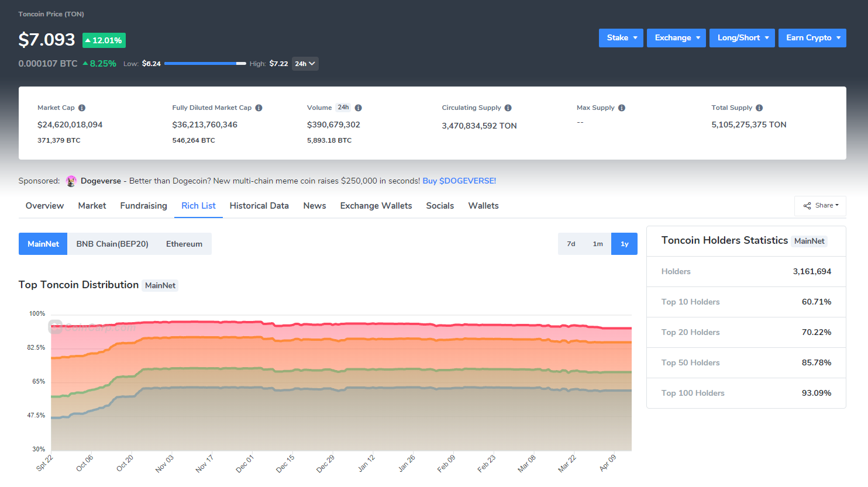The width and height of the screenshot is (868, 487).
Task: Click the Max Supply info icon
Action: (621, 108)
